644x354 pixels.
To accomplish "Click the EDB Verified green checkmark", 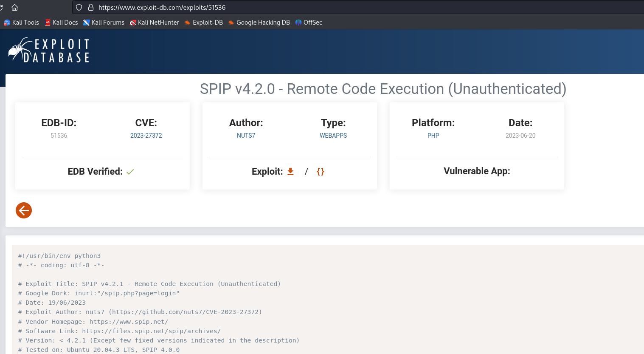I will coord(130,172).
